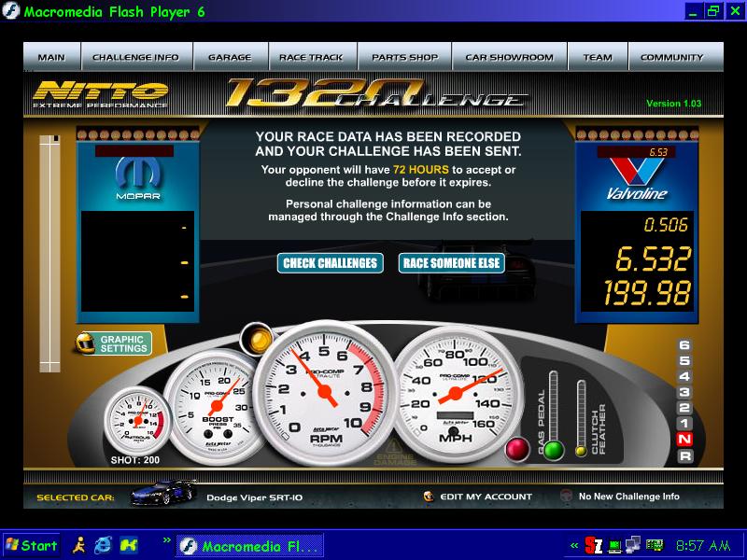
Task: Click the running man quick launch icon
Action: 79,545
